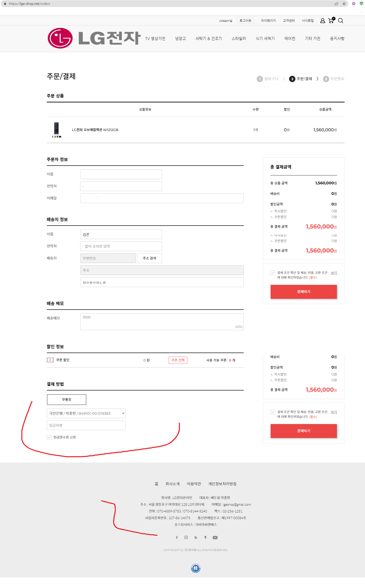Open the YouTube footer icon
This screenshot has height=588, width=365.
point(215,538)
